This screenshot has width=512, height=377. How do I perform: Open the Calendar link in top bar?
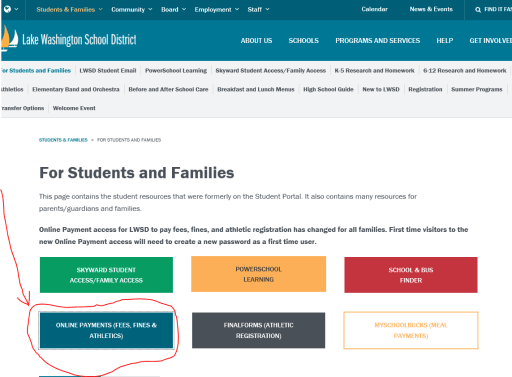coord(374,9)
